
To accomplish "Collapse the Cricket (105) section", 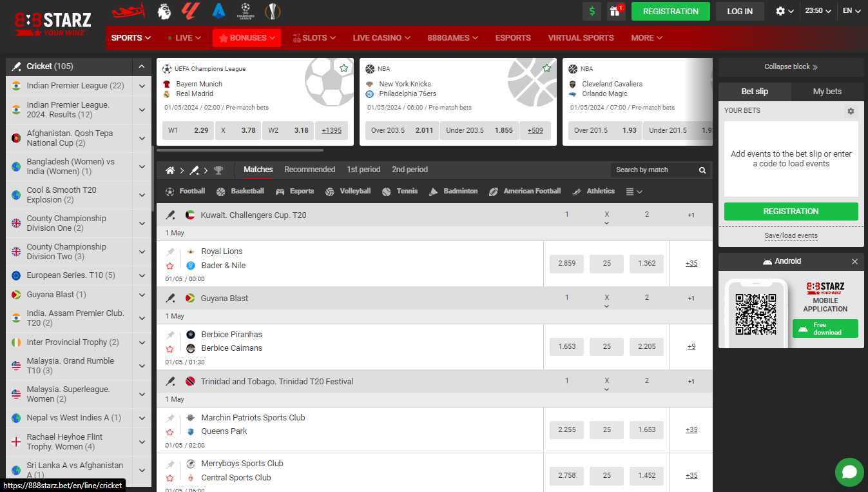I will (x=142, y=66).
